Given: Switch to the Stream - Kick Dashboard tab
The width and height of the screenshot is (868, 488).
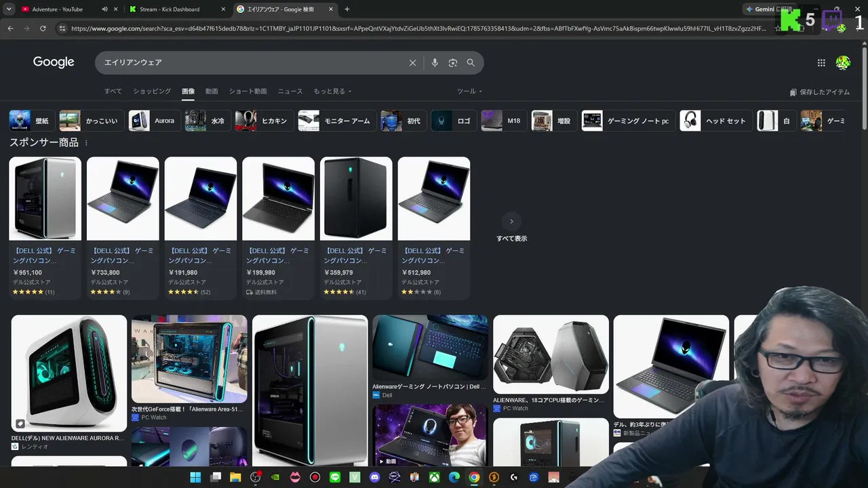Looking at the screenshot, I should point(177,9).
